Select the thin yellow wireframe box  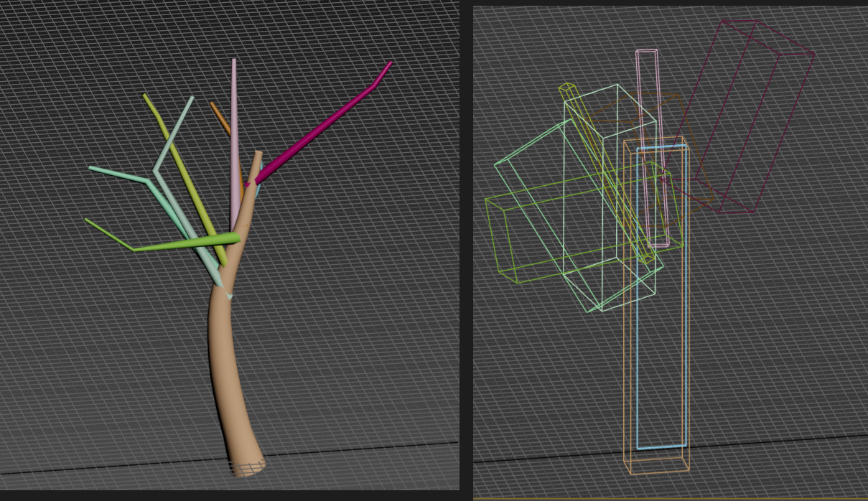tap(607, 172)
